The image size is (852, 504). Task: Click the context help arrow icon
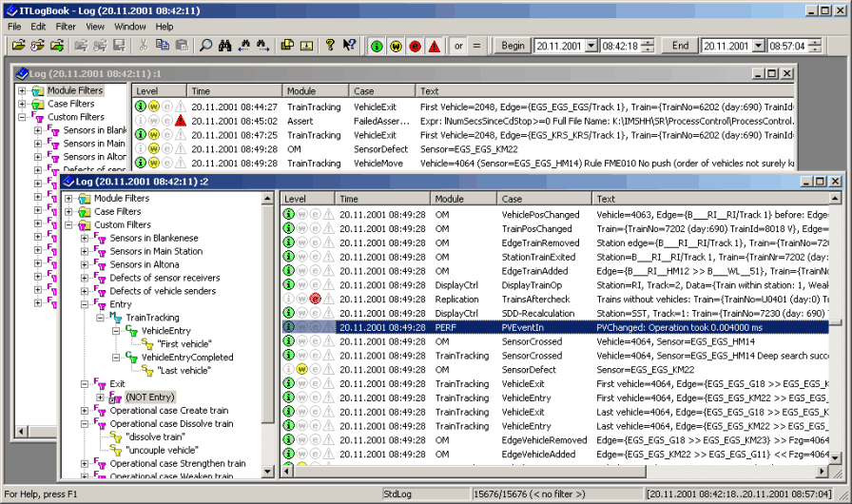tap(349, 46)
